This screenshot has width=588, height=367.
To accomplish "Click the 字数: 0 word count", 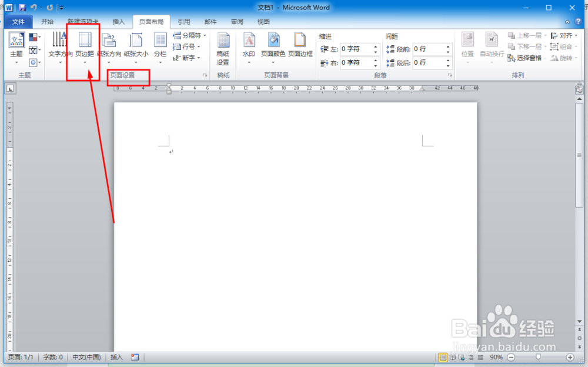I will pyautogui.click(x=53, y=357).
